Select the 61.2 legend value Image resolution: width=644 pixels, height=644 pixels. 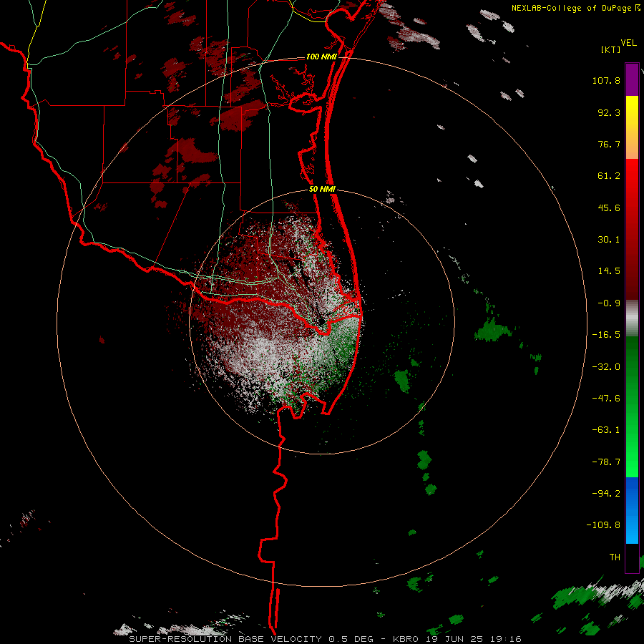(x=609, y=176)
